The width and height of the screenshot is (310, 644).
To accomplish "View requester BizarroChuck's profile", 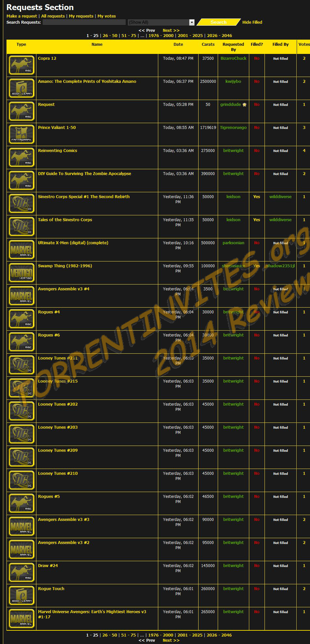I will 233,58.
